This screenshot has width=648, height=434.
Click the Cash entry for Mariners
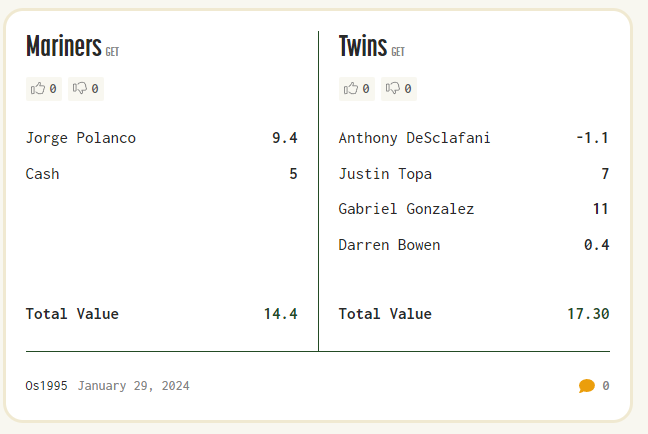pos(42,174)
